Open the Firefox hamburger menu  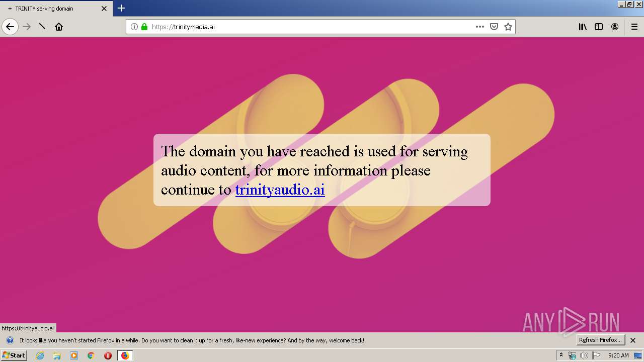[634, 27]
